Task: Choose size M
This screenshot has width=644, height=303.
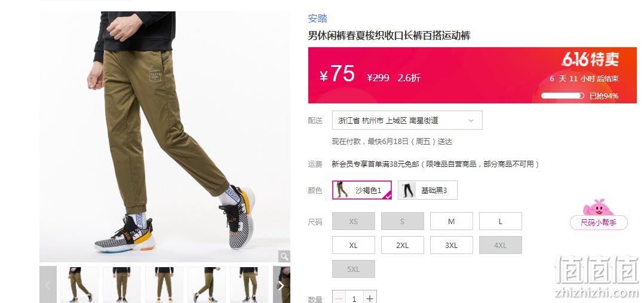Action: (x=452, y=221)
